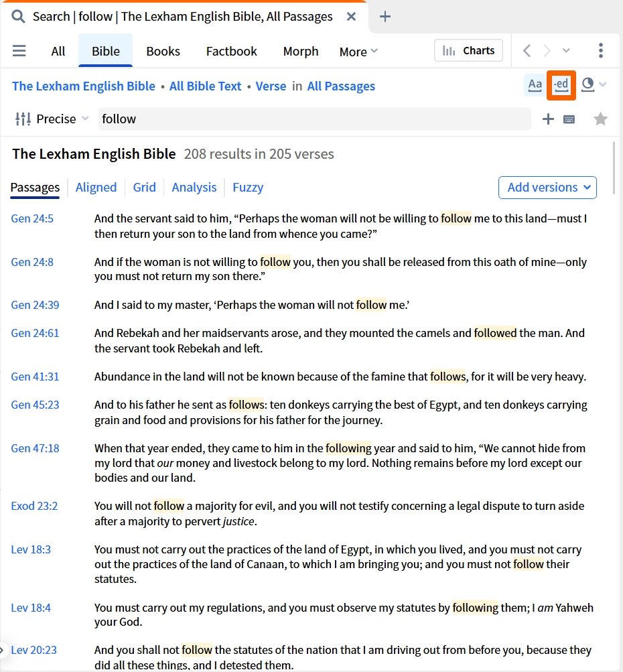Open the Factbook search tab
The image size is (623, 672).
[231, 52]
